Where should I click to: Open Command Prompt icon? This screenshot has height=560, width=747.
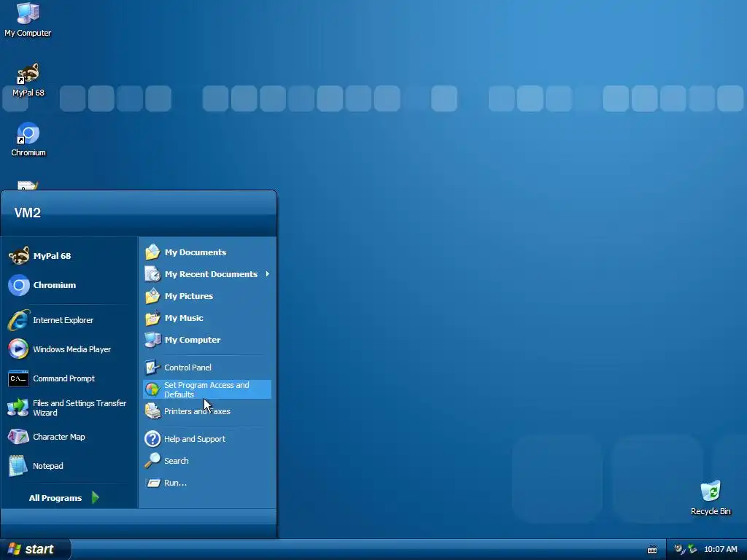[x=18, y=378]
